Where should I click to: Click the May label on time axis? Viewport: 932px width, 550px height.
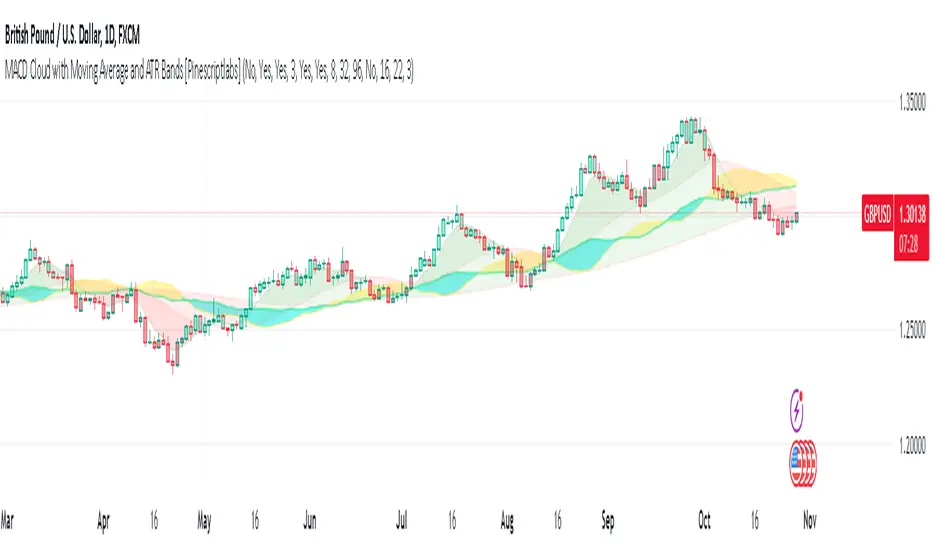[204, 521]
